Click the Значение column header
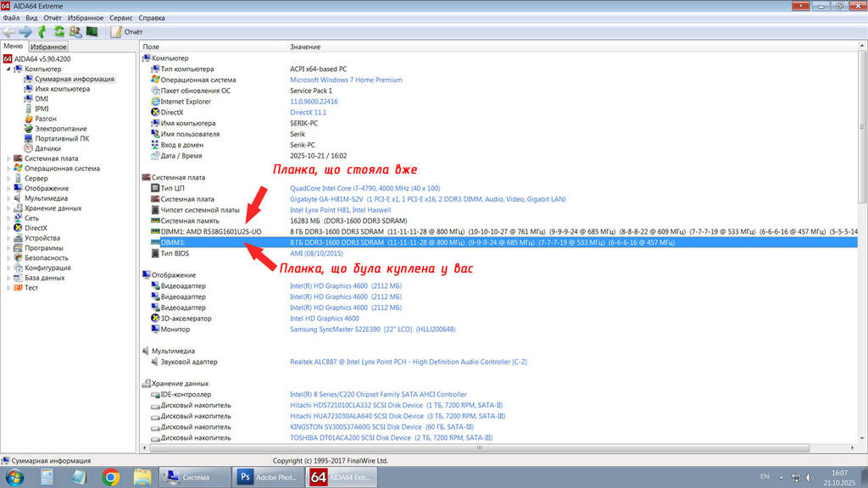This screenshot has width=868, height=488. pyautogui.click(x=305, y=47)
